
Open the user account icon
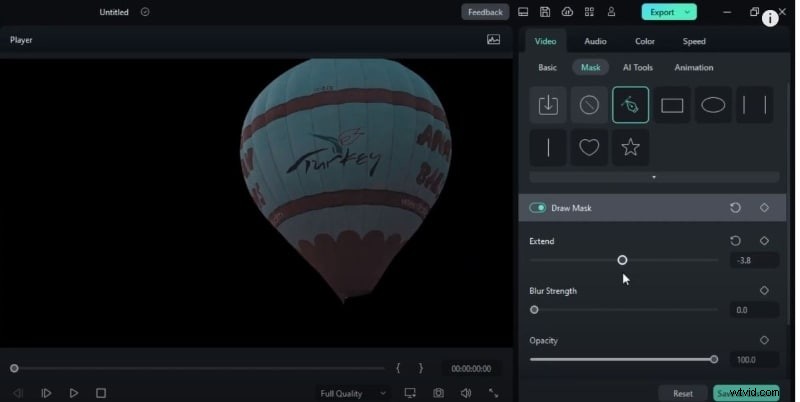[611, 12]
